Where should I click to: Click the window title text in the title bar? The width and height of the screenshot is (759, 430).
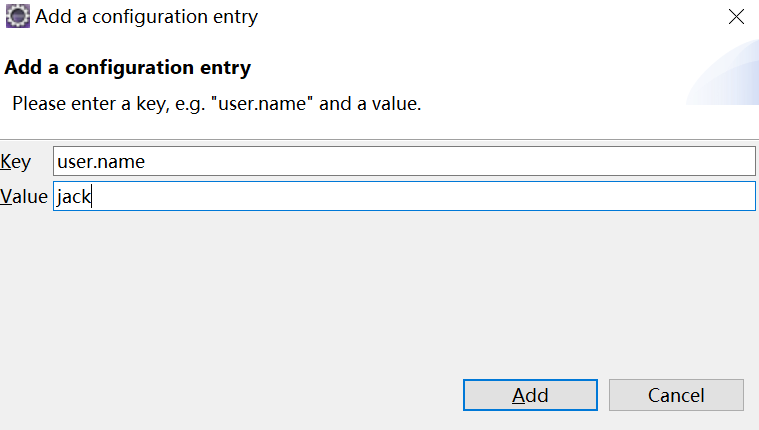tap(147, 16)
